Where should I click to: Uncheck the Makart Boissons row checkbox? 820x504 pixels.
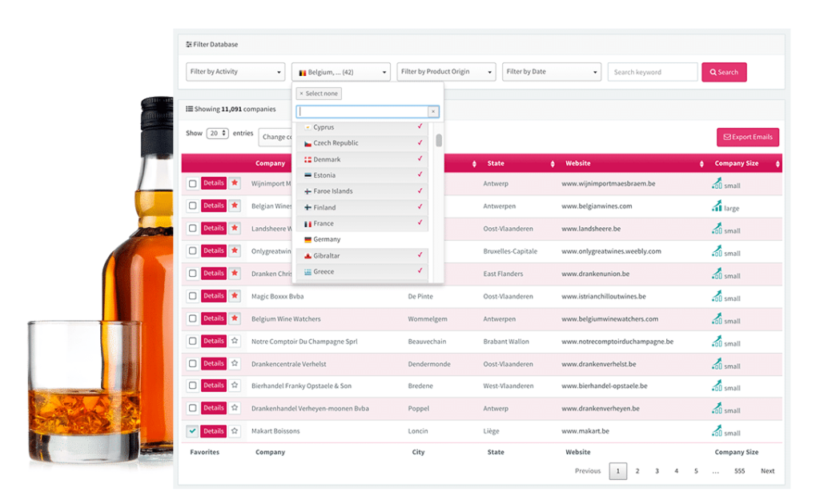coord(192,431)
